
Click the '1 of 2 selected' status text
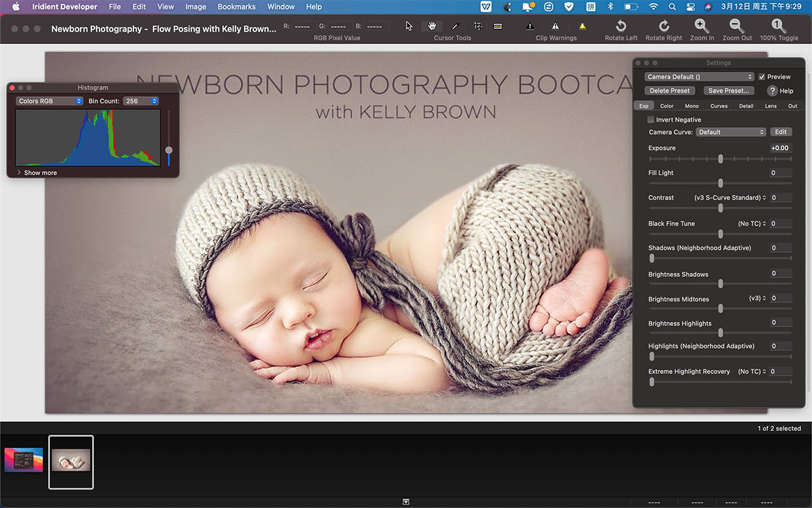(779, 428)
